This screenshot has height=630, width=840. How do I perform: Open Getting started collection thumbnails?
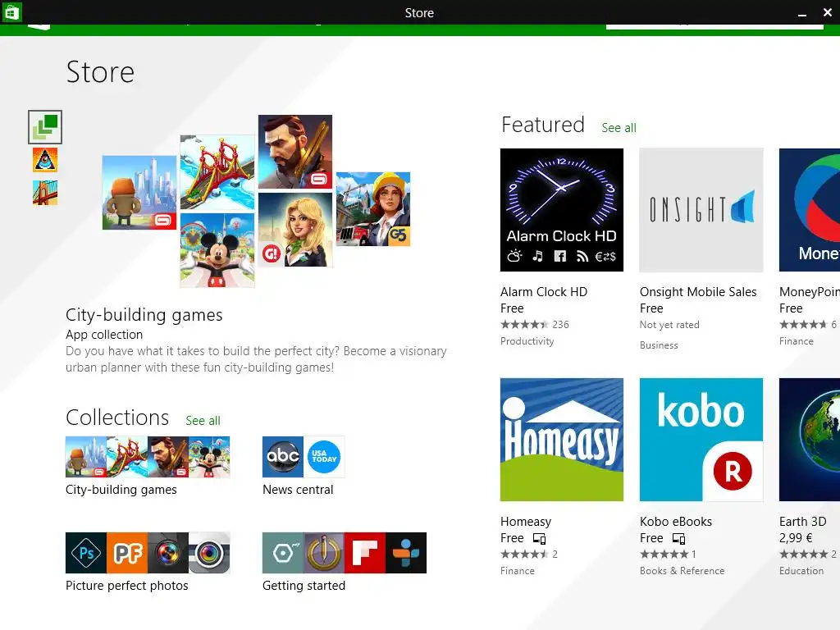[x=345, y=553]
